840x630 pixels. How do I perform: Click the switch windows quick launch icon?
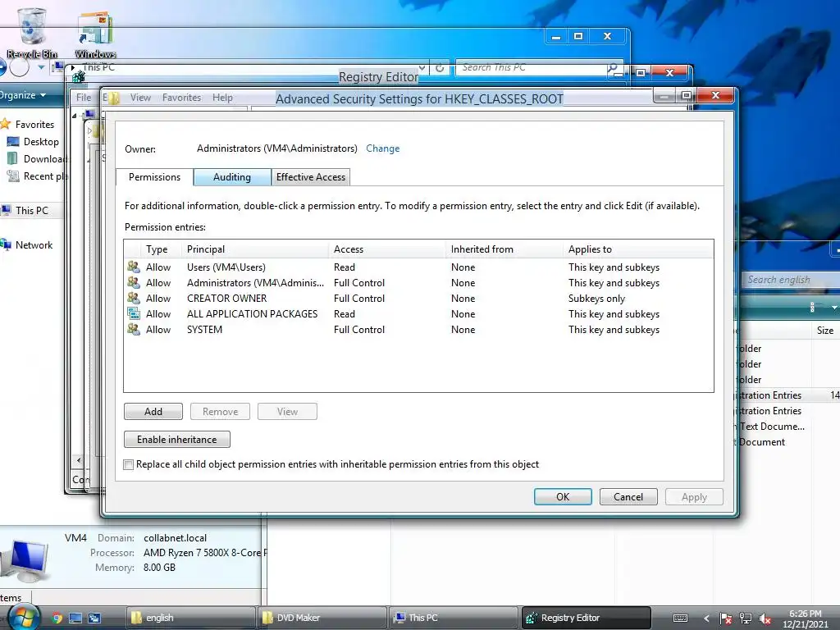pyautogui.click(x=94, y=618)
